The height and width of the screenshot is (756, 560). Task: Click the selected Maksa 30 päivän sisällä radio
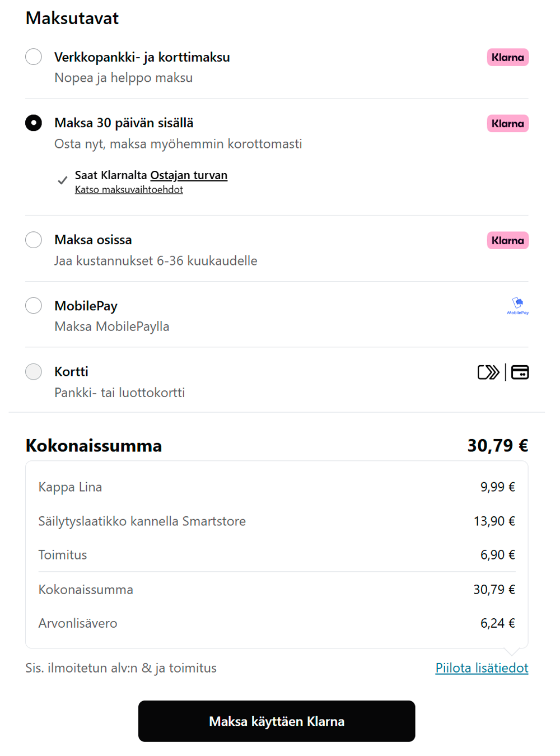tap(34, 123)
